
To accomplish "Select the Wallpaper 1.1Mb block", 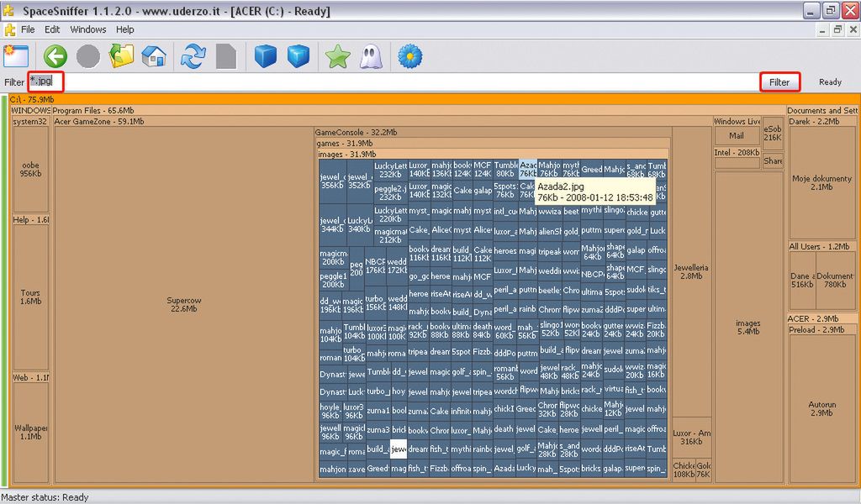I will 30,432.
